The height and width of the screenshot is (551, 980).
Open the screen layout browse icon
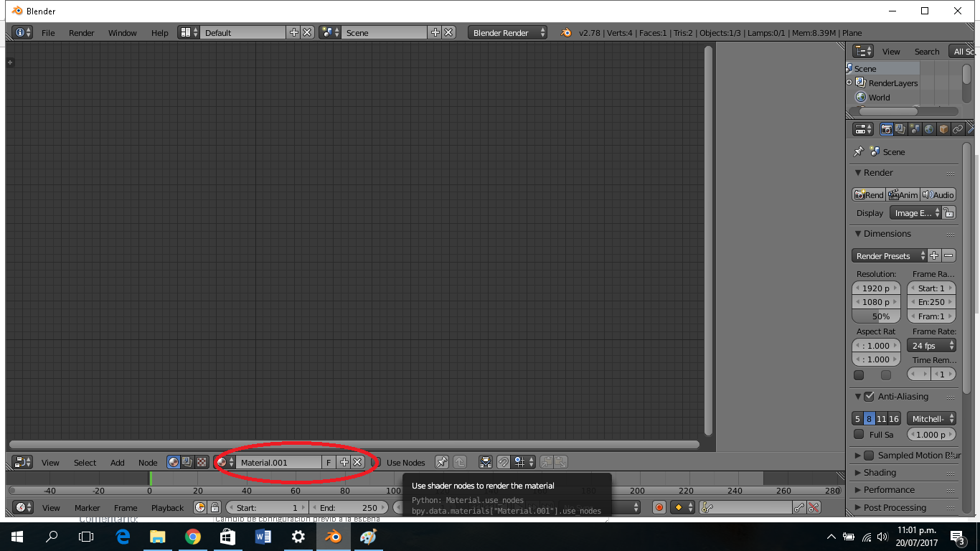pyautogui.click(x=189, y=32)
